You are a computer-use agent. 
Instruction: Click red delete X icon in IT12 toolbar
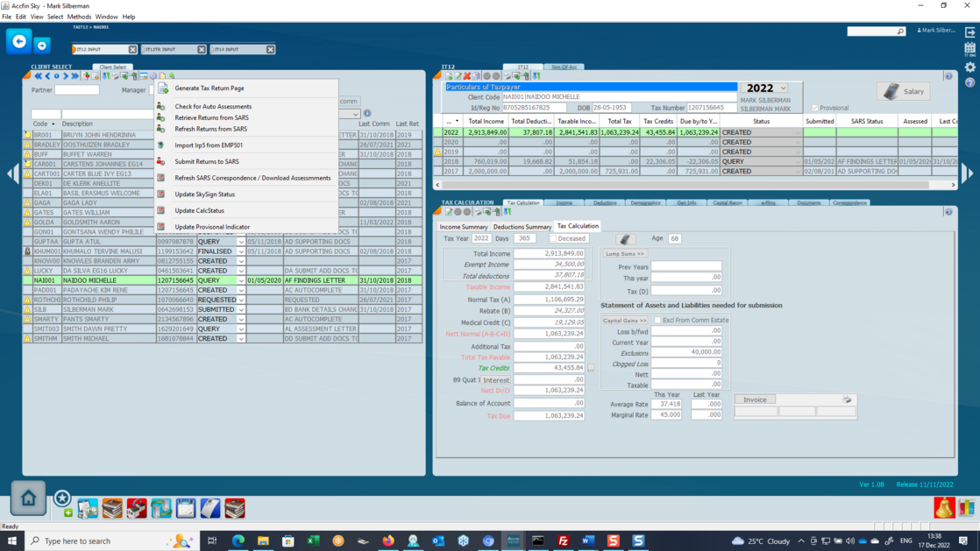(x=467, y=76)
